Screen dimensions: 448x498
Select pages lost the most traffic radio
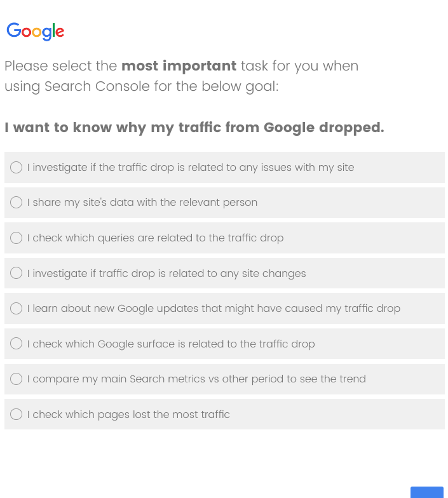(x=17, y=414)
